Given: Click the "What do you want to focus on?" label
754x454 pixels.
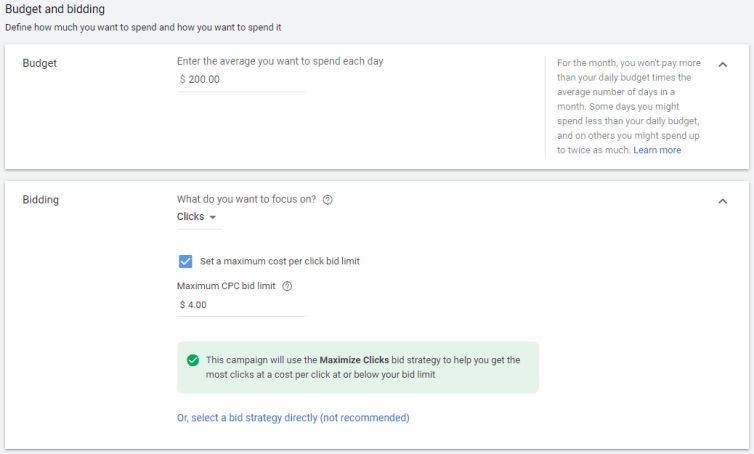Looking at the screenshot, I should coord(246,200).
